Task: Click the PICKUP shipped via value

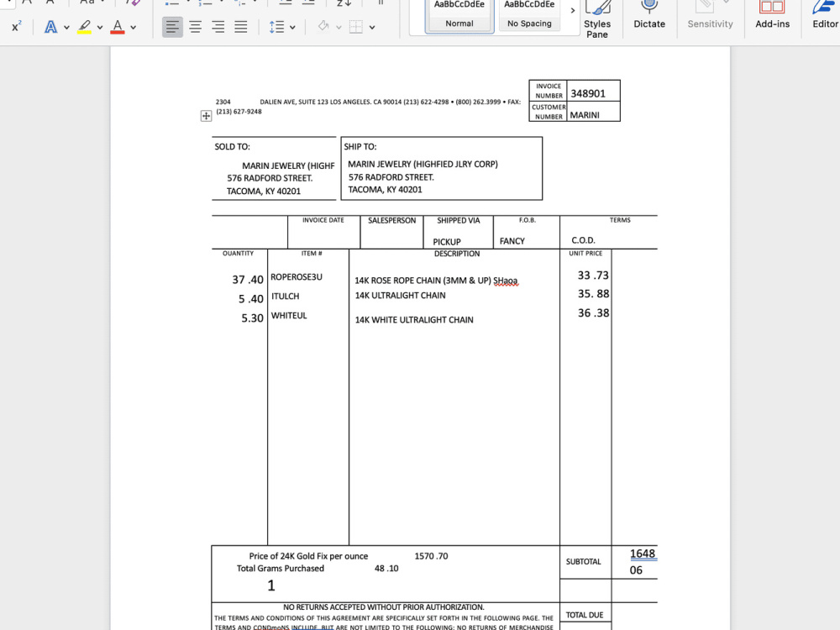Action: coord(447,242)
